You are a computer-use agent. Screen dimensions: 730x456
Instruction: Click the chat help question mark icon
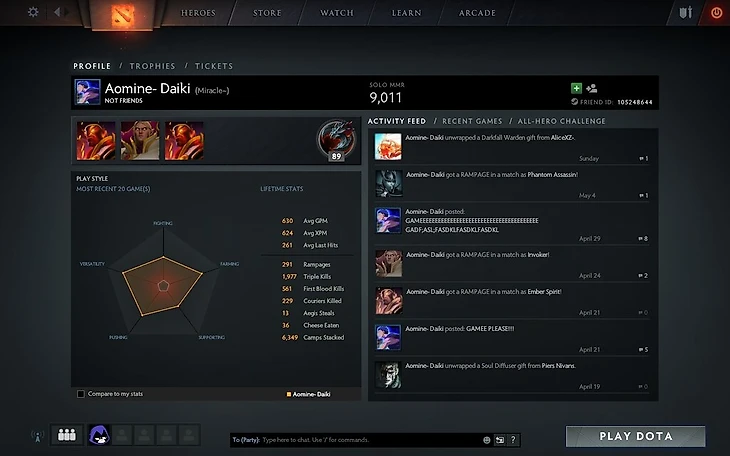[513, 440]
